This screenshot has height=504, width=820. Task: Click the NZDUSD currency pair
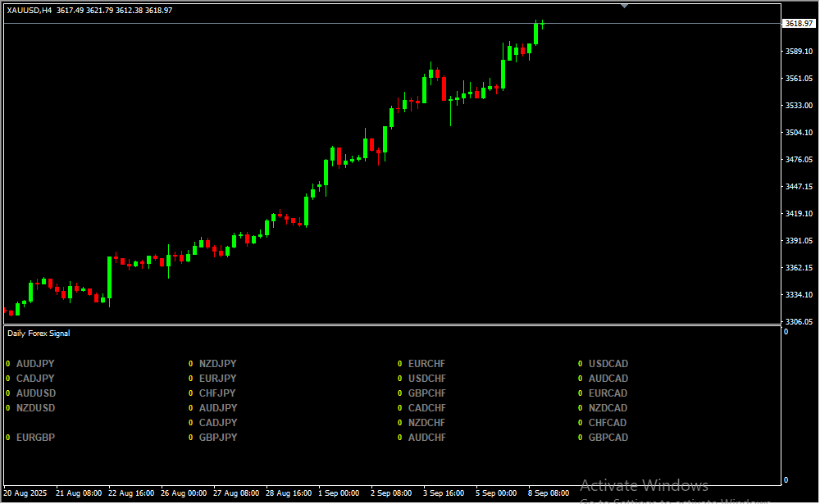[36, 408]
